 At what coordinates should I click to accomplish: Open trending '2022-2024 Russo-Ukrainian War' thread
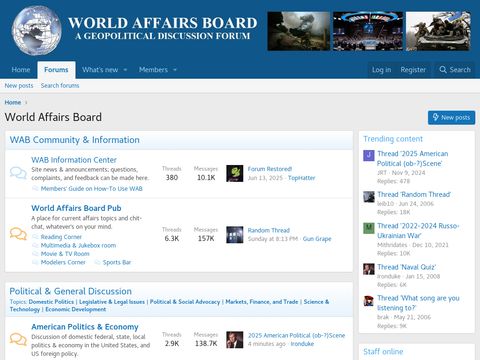(x=418, y=231)
